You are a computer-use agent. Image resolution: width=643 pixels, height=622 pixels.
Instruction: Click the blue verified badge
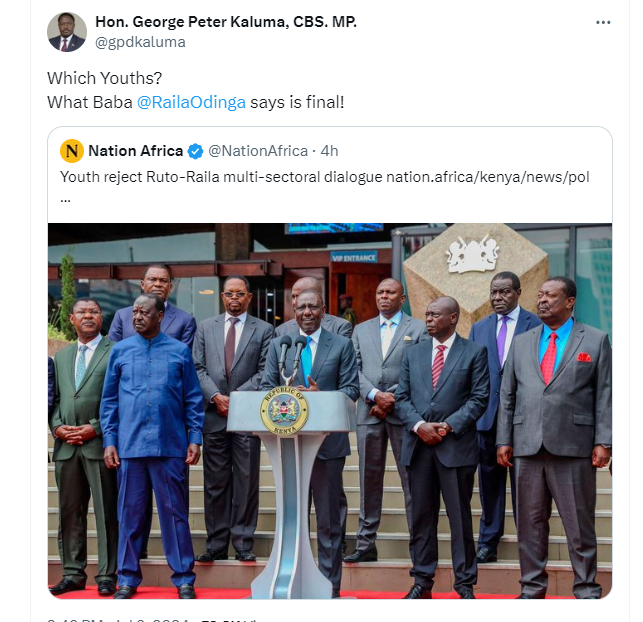pyautogui.click(x=195, y=151)
